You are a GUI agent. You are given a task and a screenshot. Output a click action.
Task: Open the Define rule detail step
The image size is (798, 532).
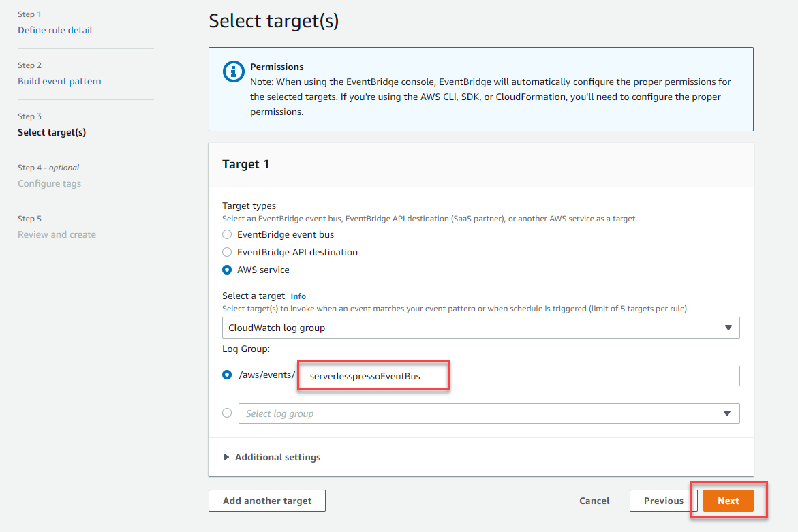point(55,30)
